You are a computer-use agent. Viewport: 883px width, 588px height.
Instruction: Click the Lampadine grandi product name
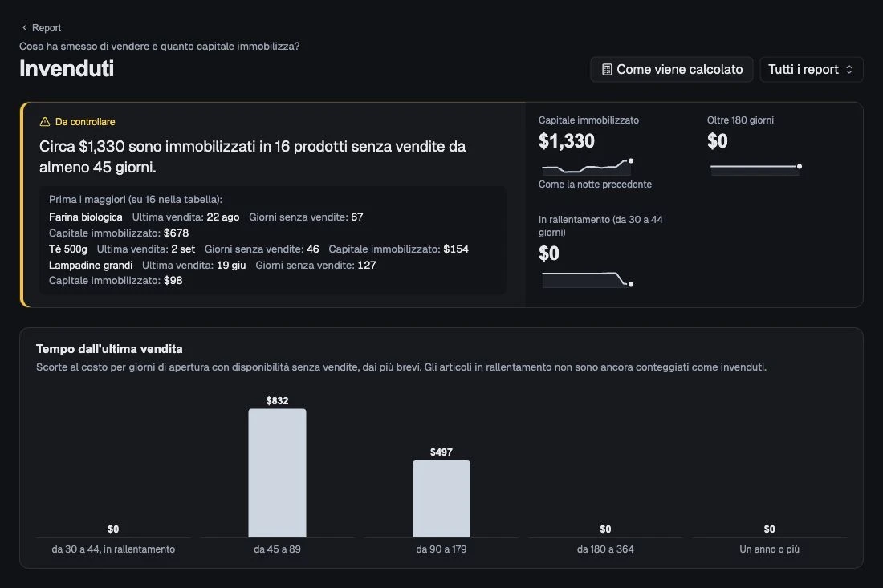tap(91, 265)
